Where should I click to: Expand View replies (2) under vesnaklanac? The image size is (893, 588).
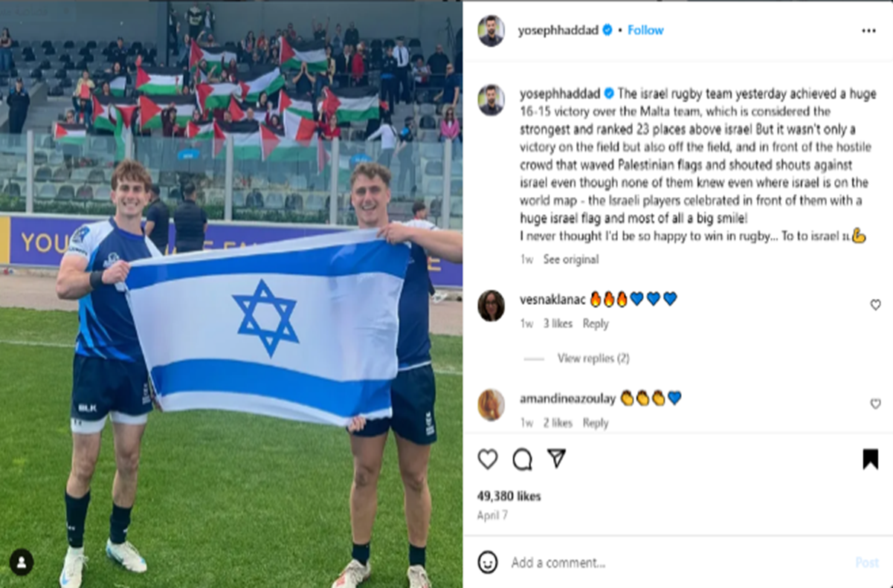(593, 358)
